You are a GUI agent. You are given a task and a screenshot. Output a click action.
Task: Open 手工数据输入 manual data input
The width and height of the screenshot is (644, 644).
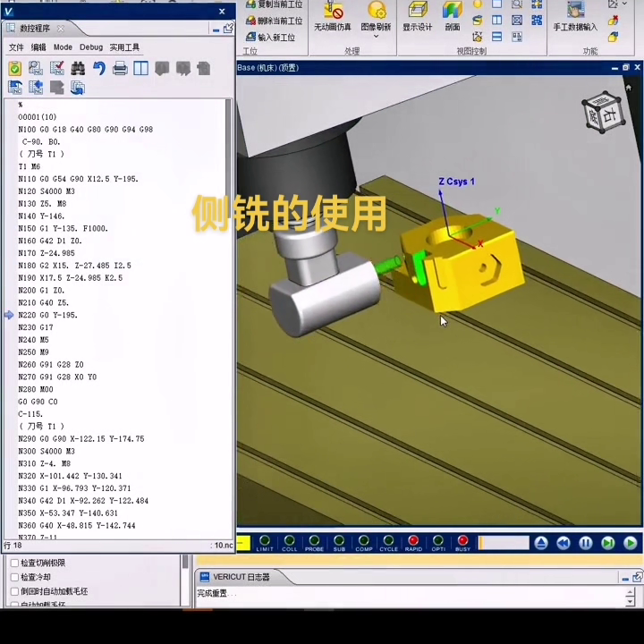575,16
